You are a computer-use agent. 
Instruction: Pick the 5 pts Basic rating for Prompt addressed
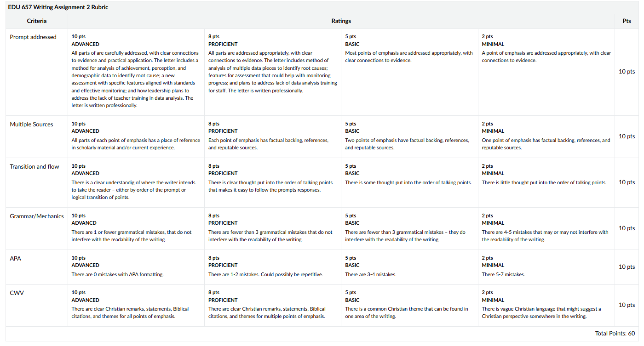pos(409,72)
